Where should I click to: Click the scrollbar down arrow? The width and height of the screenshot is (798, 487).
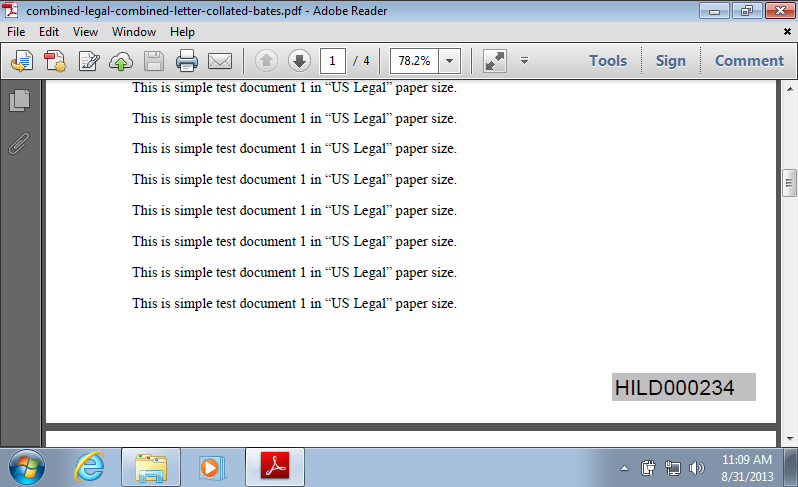[790, 439]
